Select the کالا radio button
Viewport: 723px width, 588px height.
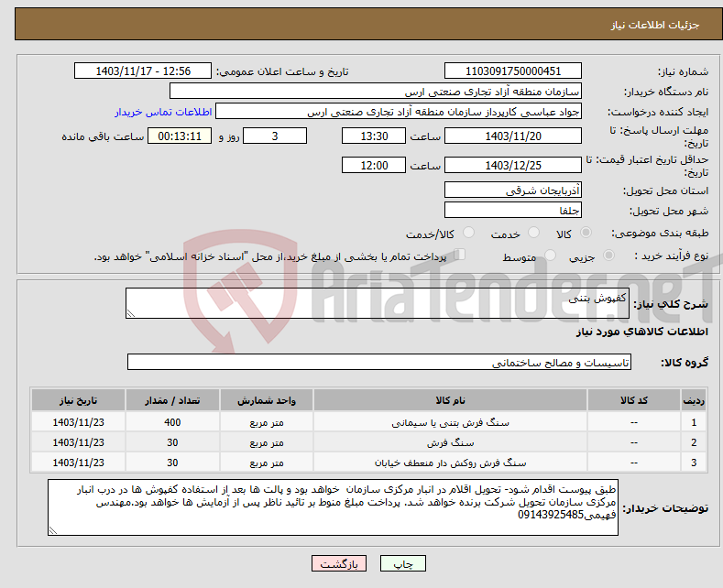click(x=586, y=233)
